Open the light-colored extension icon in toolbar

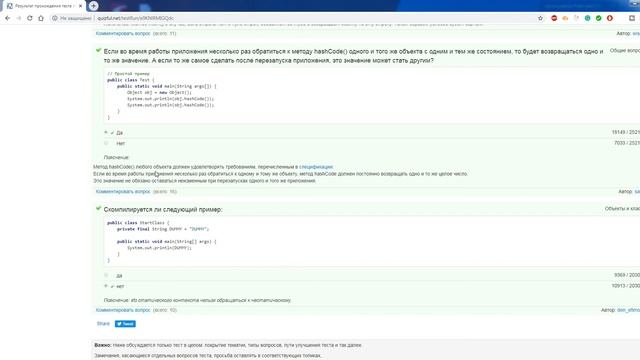tap(576, 18)
